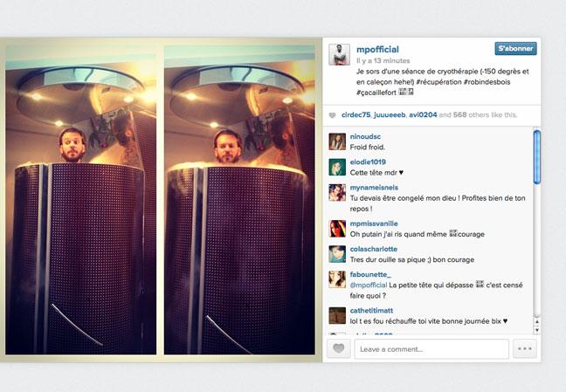
Task: Open colascharlotte's avatar picture
Action: pos(337,254)
